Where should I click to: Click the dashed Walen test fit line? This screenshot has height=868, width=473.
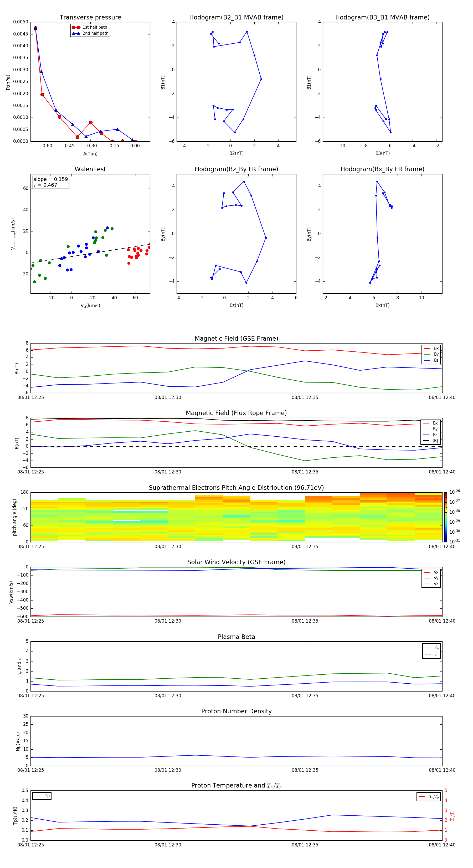point(90,253)
